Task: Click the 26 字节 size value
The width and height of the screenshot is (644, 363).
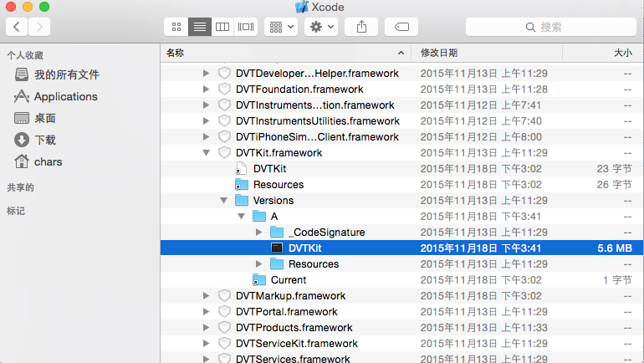Action: [x=615, y=184]
